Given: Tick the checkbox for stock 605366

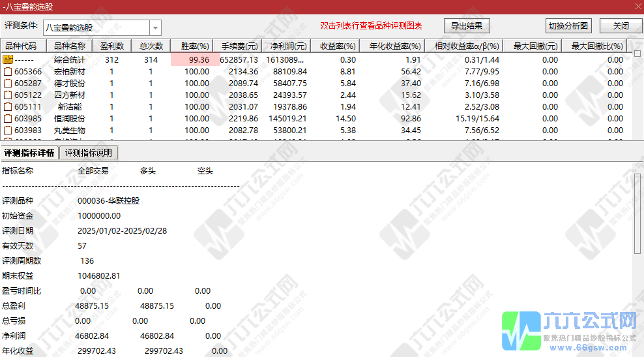Looking at the screenshot, I should (x=8, y=71).
